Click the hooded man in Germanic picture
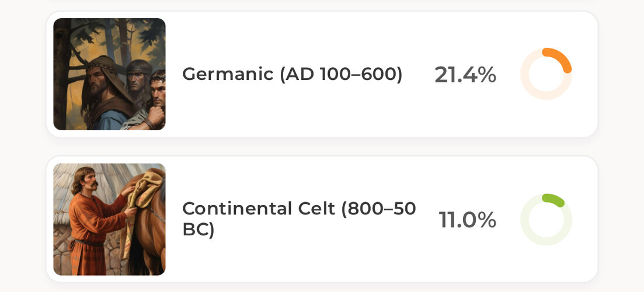Screen dimensions: 644x292 click(x=105, y=88)
